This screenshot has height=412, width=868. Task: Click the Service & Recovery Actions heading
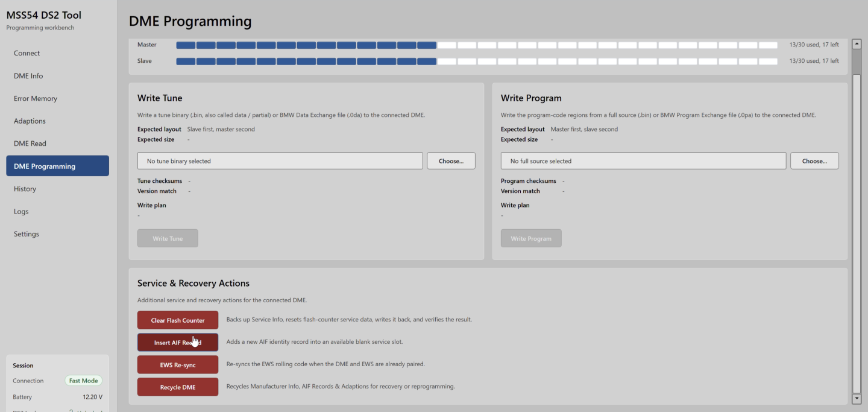(193, 283)
